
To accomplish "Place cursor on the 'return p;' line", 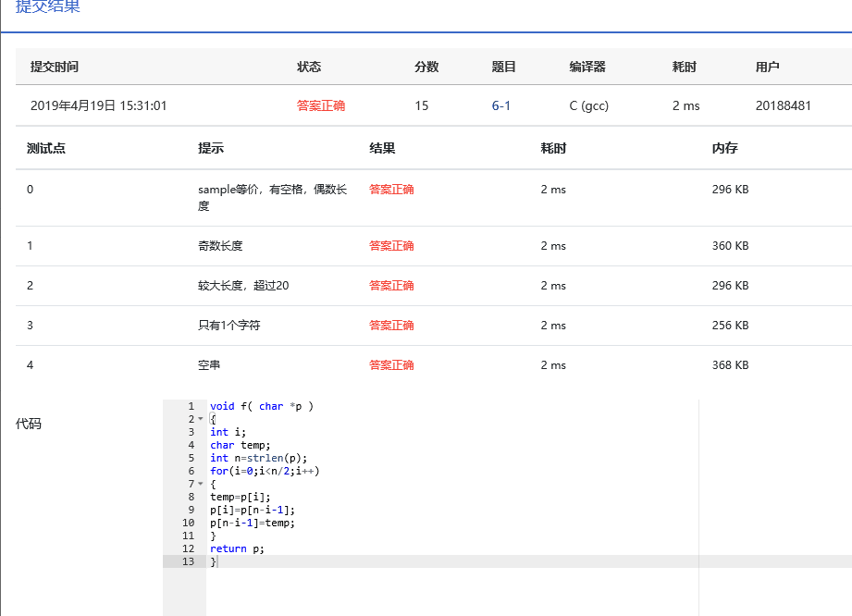I will tap(237, 548).
